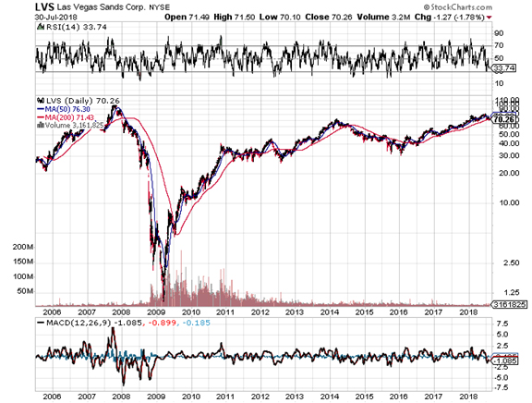The height and width of the screenshot is (403, 532).
Task: Click the 150M volume axis label
Action: tap(23, 262)
